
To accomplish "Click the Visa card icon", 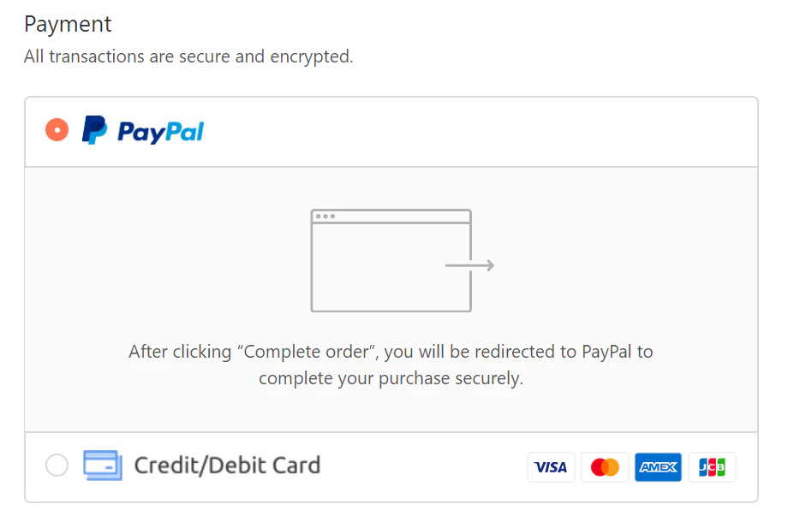I will pyautogui.click(x=551, y=467).
